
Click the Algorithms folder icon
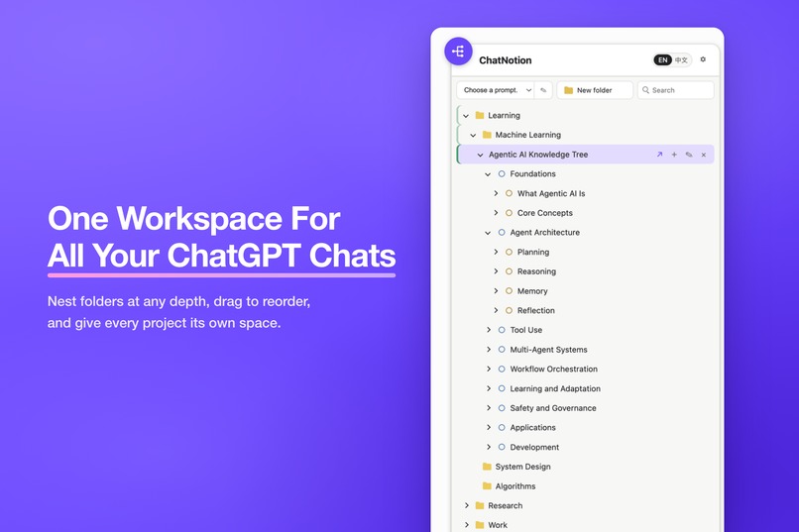pos(487,485)
